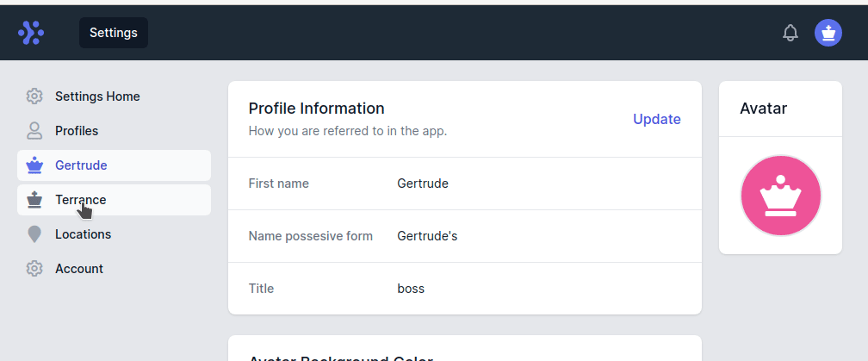Select the Settings tab in the top bar
This screenshot has width=868, height=361.
114,33
